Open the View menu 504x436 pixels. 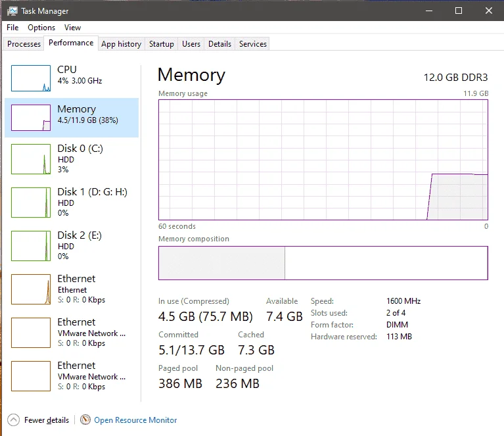pyautogui.click(x=72, y=28)
